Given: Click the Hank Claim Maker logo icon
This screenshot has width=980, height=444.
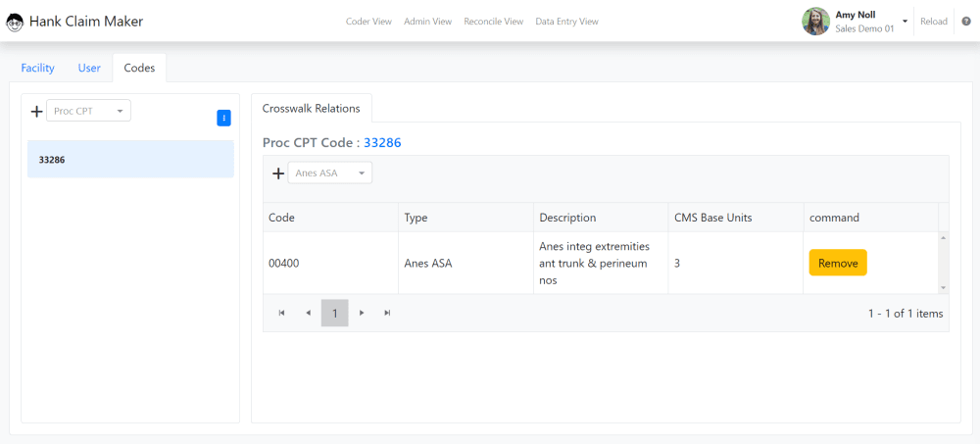Looking at the screenshot, I should tap(15, 24).
